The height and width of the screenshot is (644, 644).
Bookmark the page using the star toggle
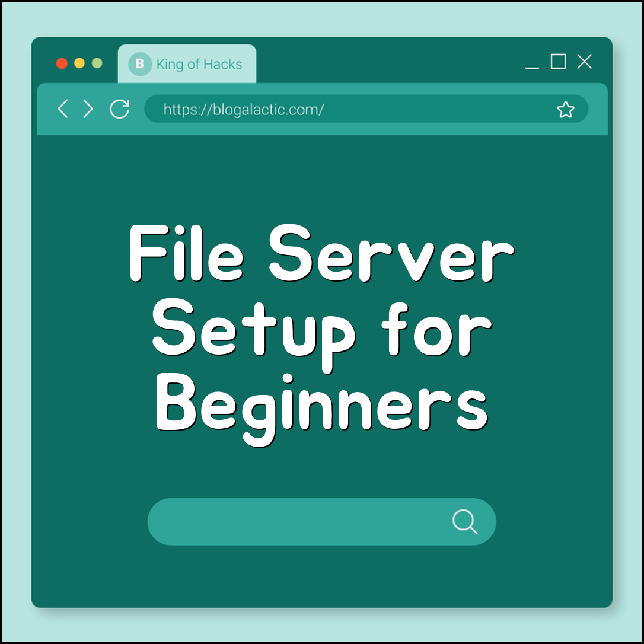(x=566, y=109)
